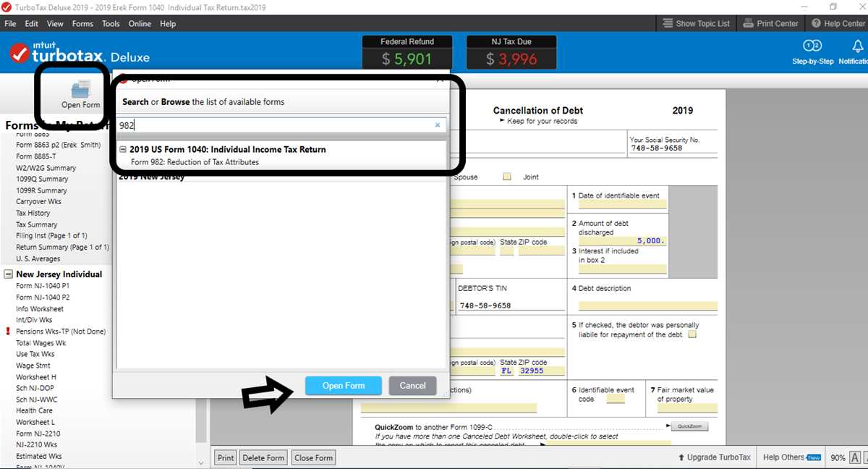This screenshot has width=868, height=469.
Task: Open the Forms menu
Action: click(82, 23)
